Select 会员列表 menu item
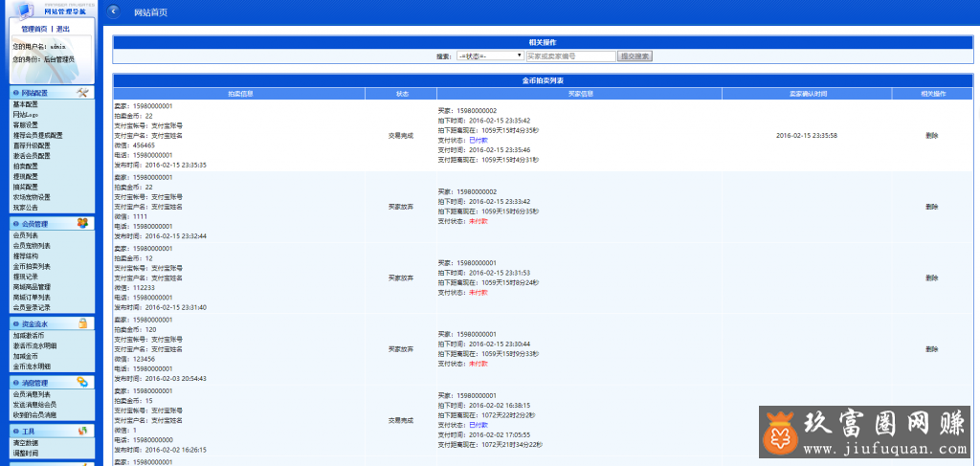This screenshot has width=980, height=466. tap(26, 234)
